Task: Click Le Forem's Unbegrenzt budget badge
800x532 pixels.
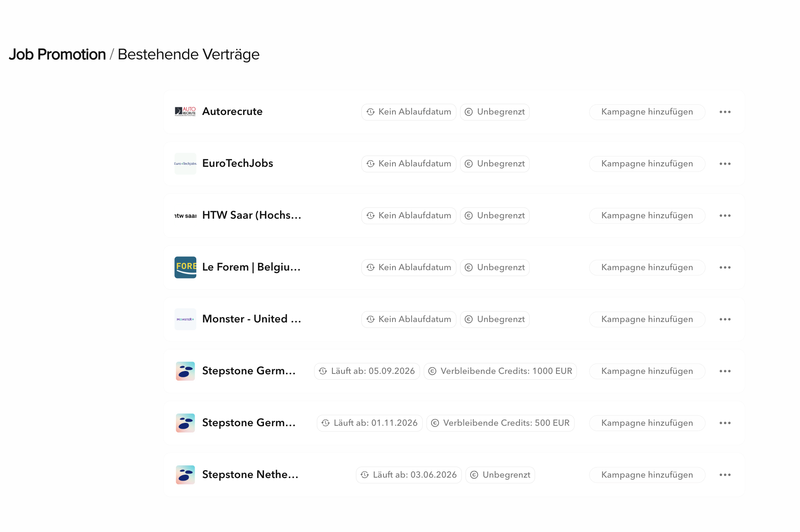Action: (x=495, y=268)
